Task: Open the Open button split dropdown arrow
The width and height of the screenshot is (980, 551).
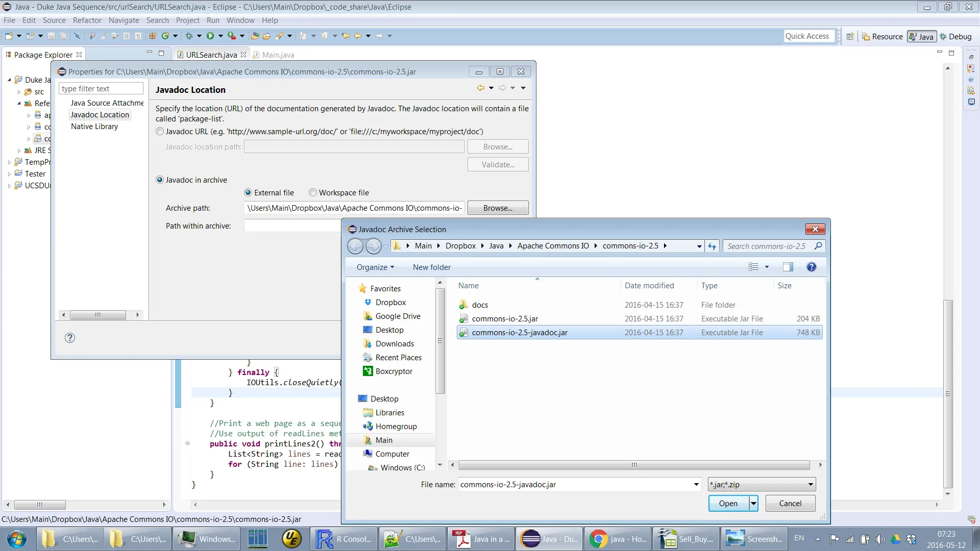Action: 753,503
